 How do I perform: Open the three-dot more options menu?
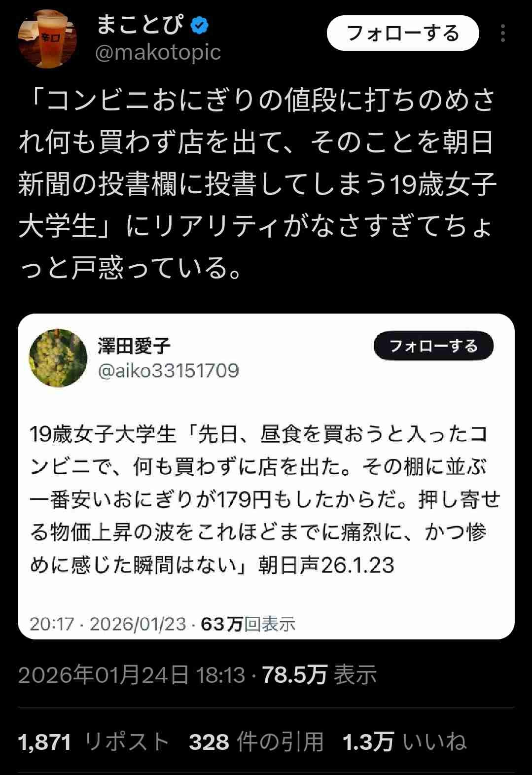point(502,34)
